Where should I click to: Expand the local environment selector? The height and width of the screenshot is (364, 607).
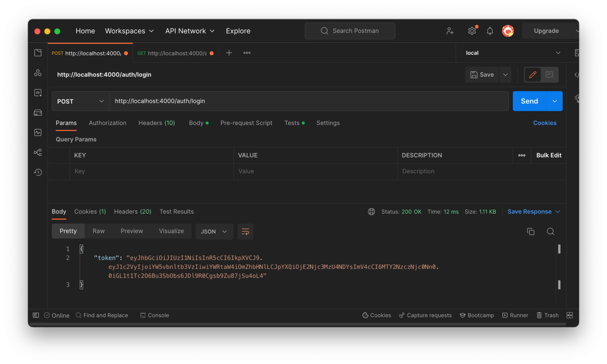[x=512, y=53]
